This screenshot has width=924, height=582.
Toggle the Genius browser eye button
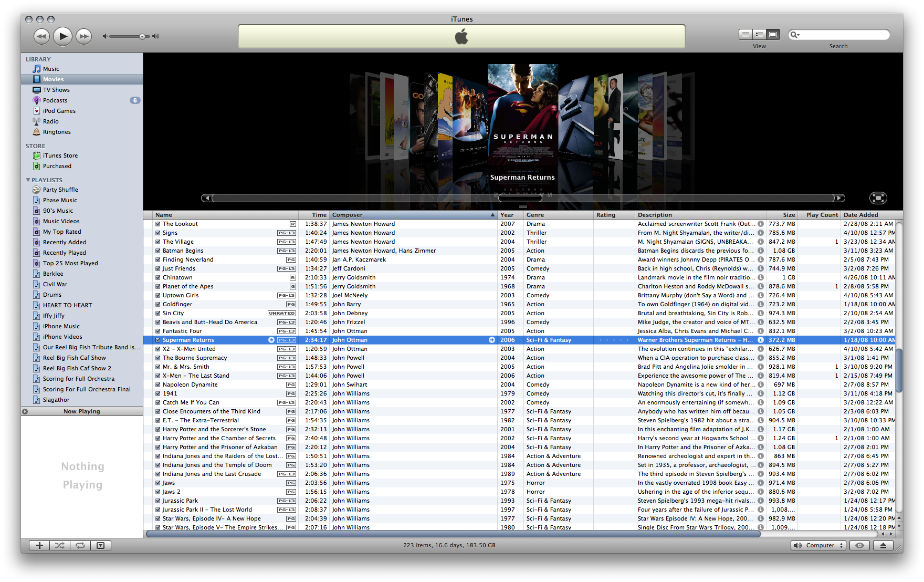click(x=859, y=545)
